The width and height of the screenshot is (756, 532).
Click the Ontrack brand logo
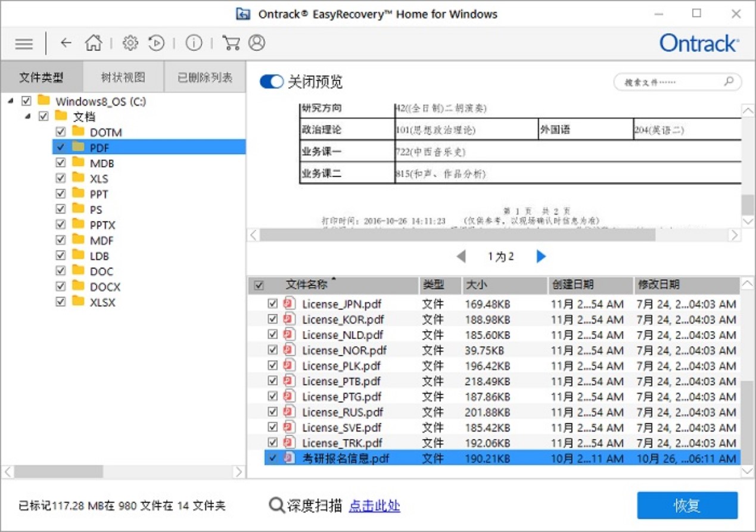[699, 43]
